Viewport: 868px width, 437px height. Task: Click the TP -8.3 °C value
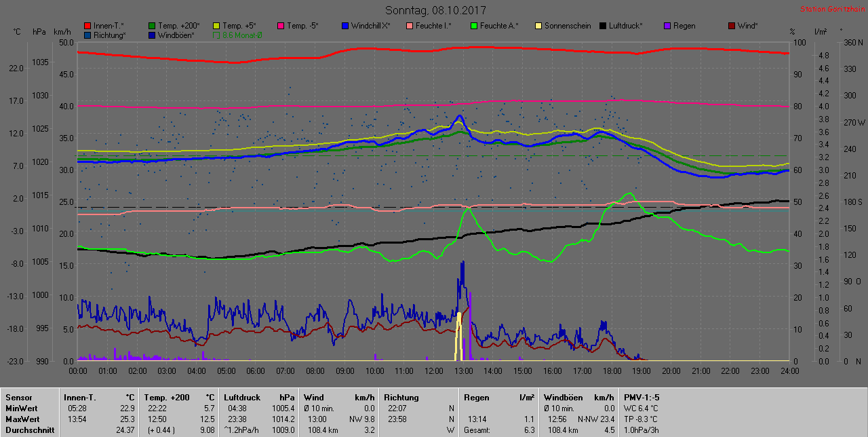[x=641, y=419]
